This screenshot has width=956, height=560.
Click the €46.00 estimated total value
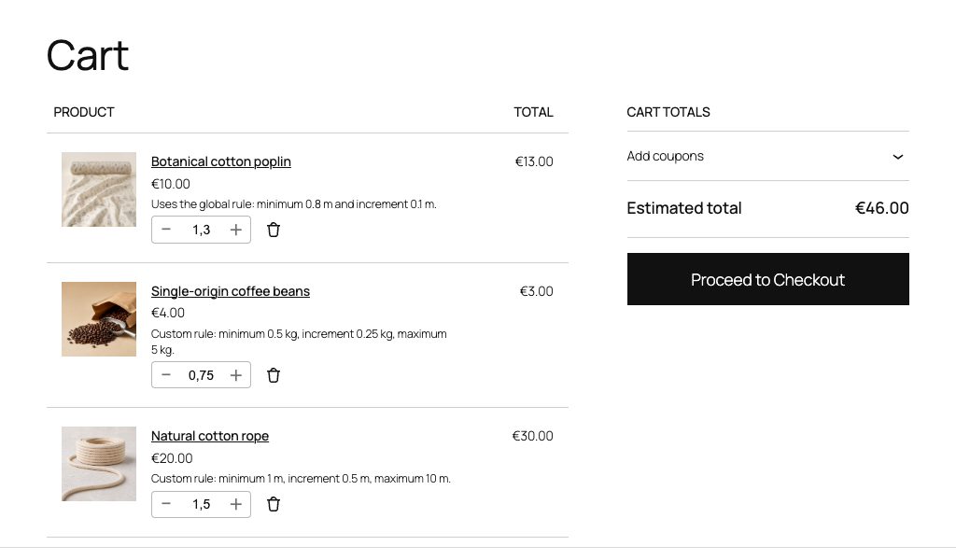pos(881,208)
